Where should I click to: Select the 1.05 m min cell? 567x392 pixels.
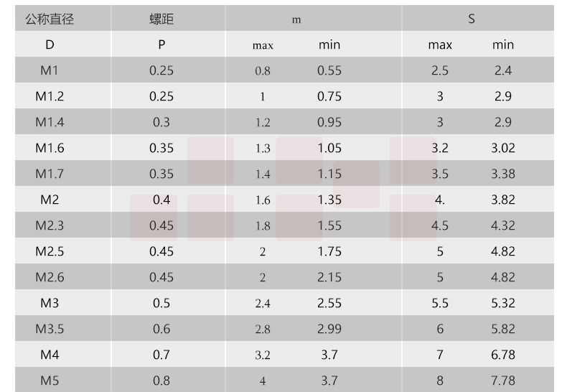click(329, 148)
